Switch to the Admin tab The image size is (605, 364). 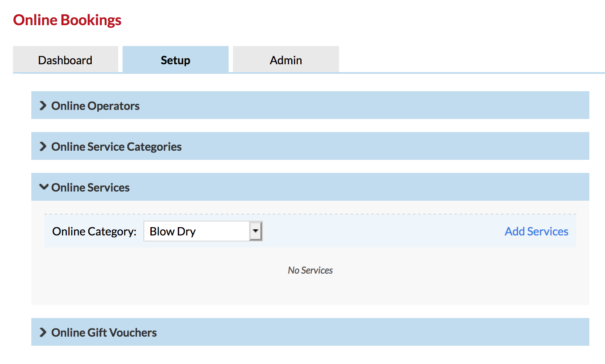tap(286, 60)
